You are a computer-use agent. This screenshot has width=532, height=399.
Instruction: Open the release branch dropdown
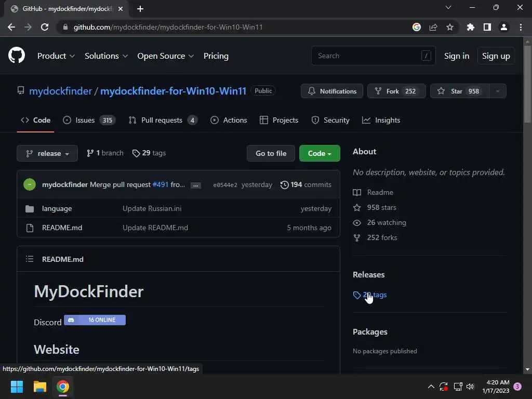47,153
